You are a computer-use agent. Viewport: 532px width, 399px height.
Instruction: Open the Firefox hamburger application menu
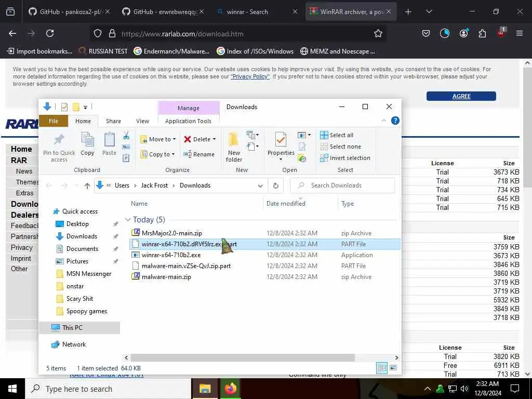click(520, 33)
